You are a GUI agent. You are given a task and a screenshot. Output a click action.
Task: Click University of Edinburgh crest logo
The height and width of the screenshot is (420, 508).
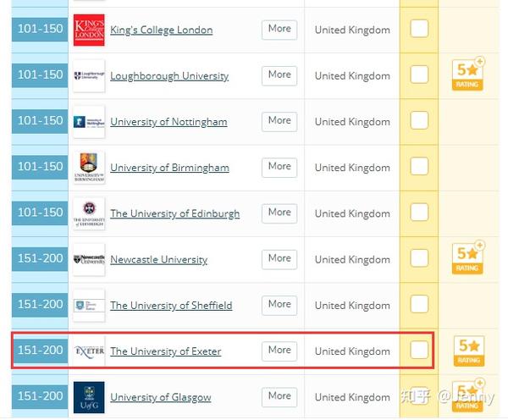tap(89, 213)
